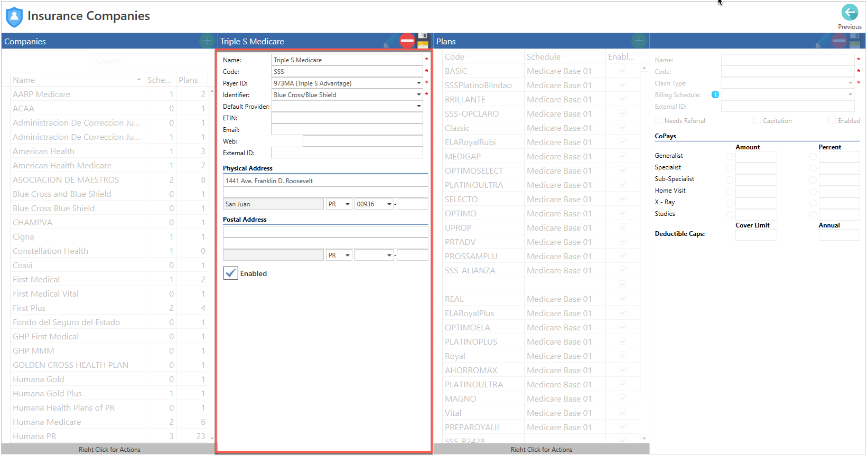Open the Identifier dropdown

(x=418, y=95)
